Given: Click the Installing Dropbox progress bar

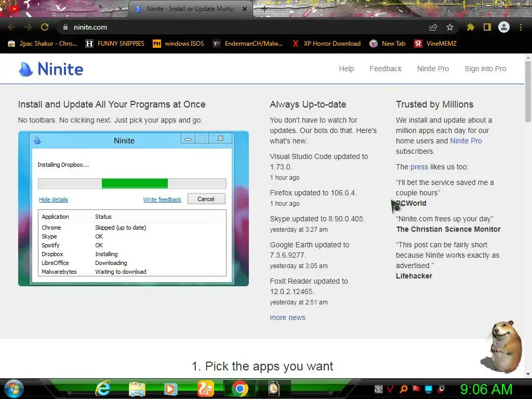Looking at the screenshot, I should coord(132,183).
